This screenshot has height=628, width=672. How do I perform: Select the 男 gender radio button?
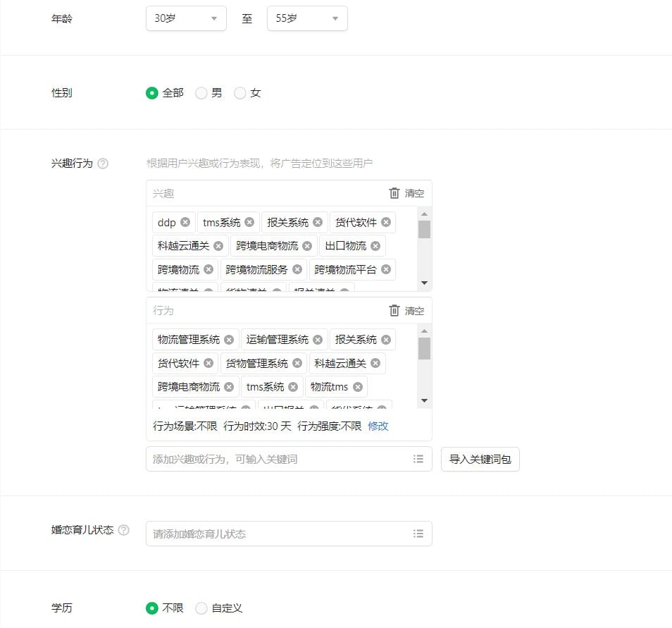pos(201,93)
